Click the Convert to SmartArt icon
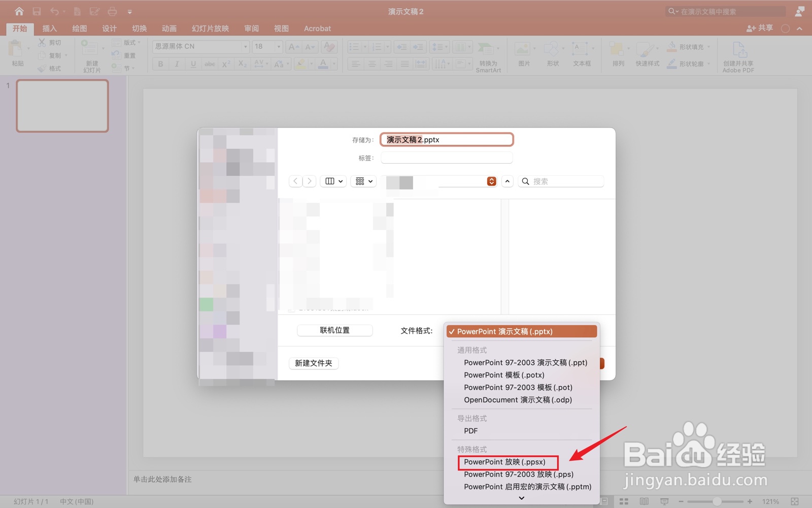 (x=486, y=49)
